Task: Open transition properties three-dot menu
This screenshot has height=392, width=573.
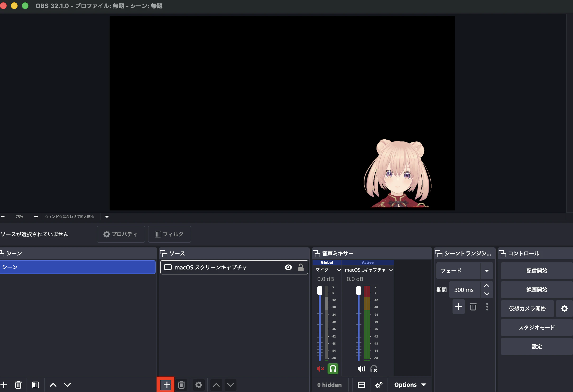Action: click(x=487, y=307)
